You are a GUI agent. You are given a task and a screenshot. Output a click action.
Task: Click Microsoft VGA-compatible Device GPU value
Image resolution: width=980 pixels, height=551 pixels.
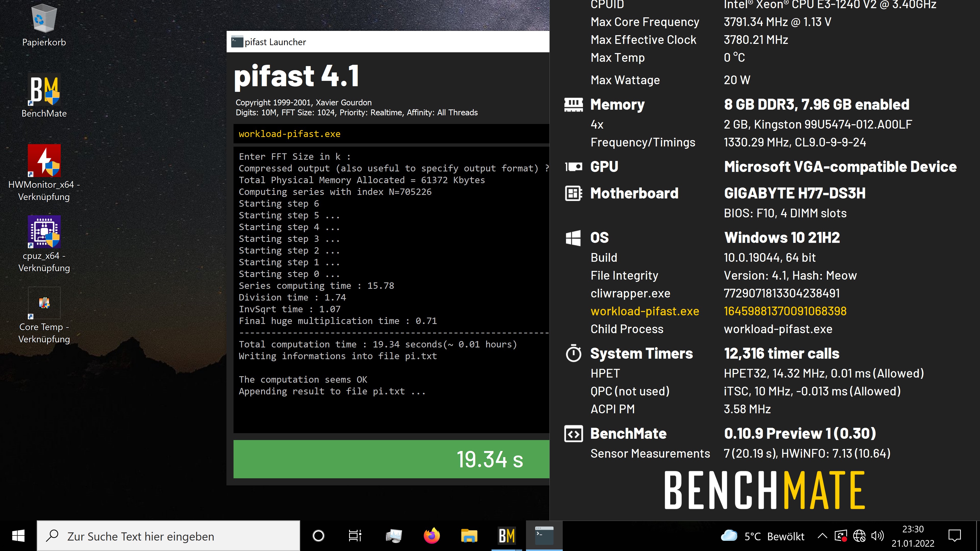(840, 167)
